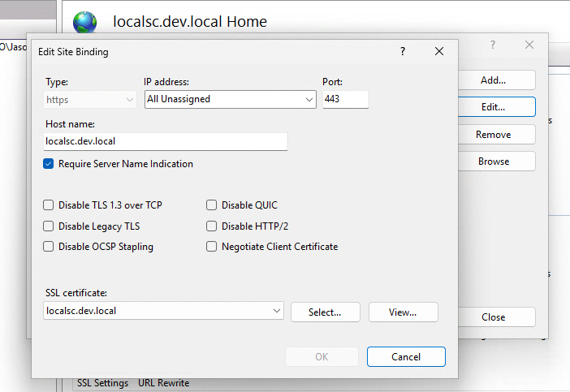
Task: Tick the Disable QUIC checkbox
Action: tap(212, 205)
